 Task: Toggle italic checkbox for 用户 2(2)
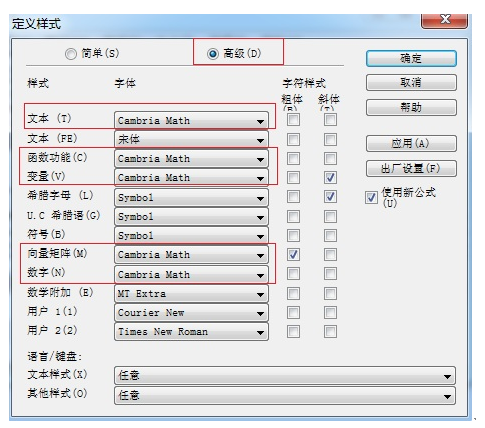click(330, 332)
